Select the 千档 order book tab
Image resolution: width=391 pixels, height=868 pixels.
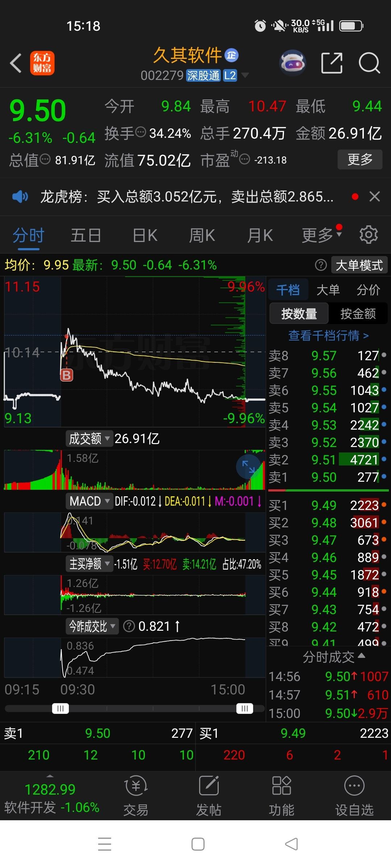point(288,290)
